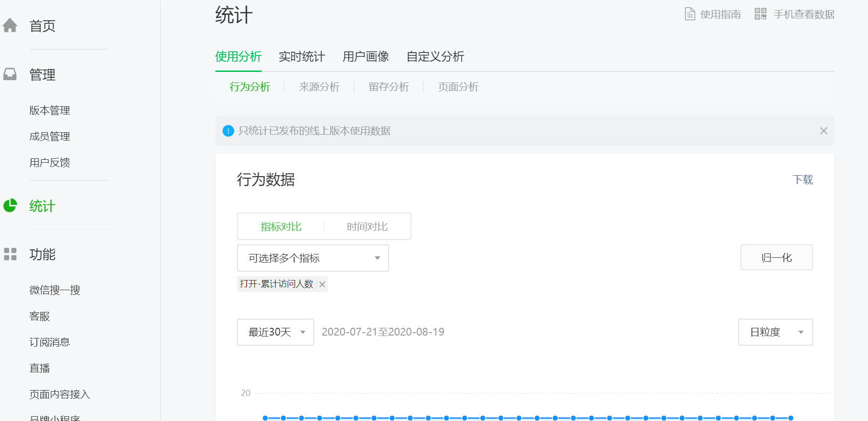Viewport: 868px width, 421px height.
Task: Select the 指标对比 comparison mode
Action: (x=281, y=226)
